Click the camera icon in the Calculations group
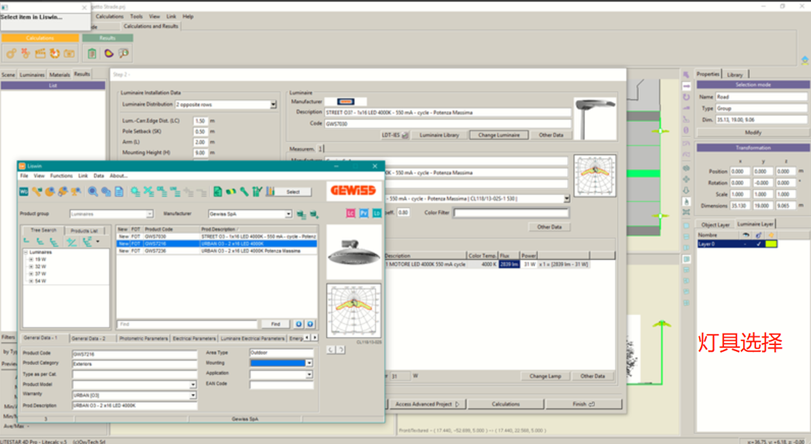811x444 pixels. tap(69, 53)
